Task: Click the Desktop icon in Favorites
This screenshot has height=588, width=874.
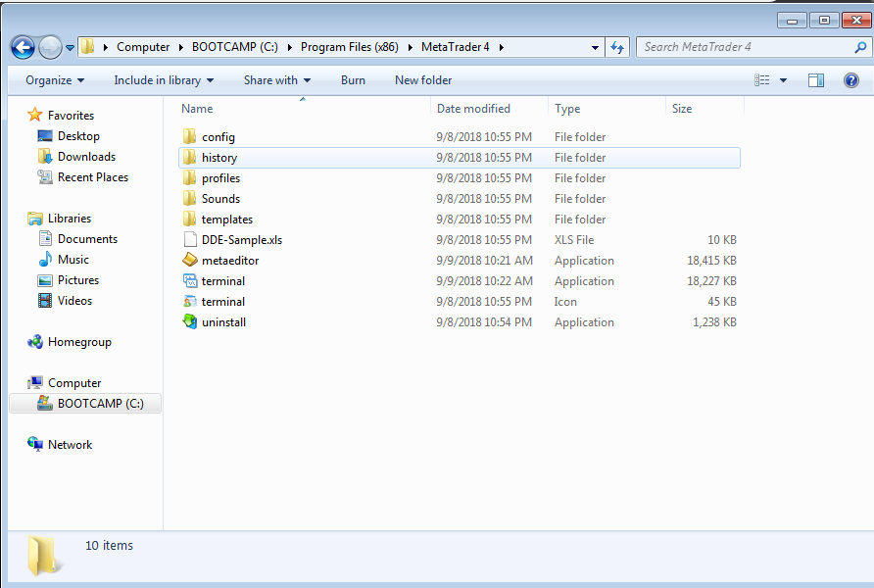Action: (45, 135)
